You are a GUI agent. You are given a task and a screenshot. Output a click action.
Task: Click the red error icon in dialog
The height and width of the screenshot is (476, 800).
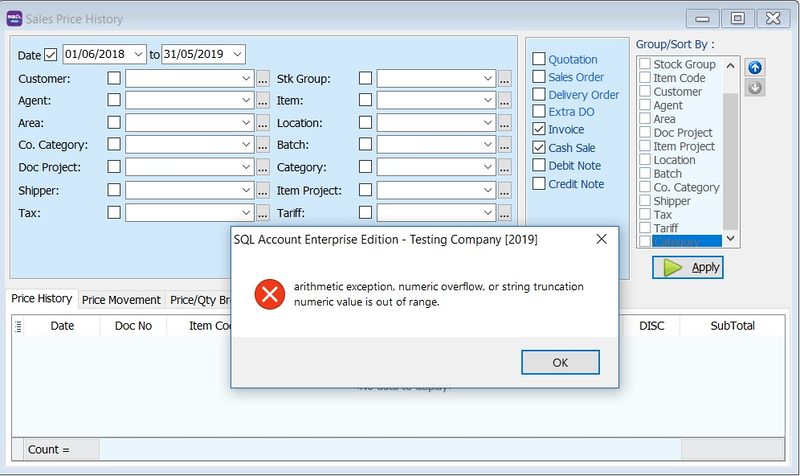(x=269, y=293)
